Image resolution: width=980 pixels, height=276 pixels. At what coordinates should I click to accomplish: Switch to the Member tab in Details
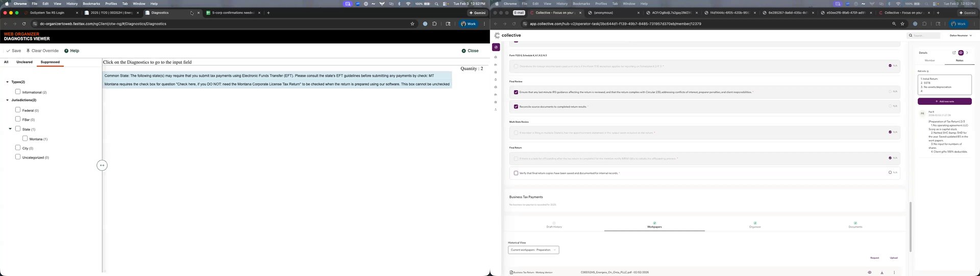tap(929, 60)
